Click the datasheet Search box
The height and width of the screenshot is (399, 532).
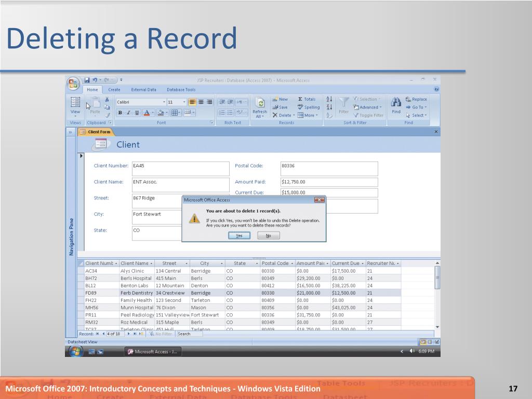click(189, 334)
